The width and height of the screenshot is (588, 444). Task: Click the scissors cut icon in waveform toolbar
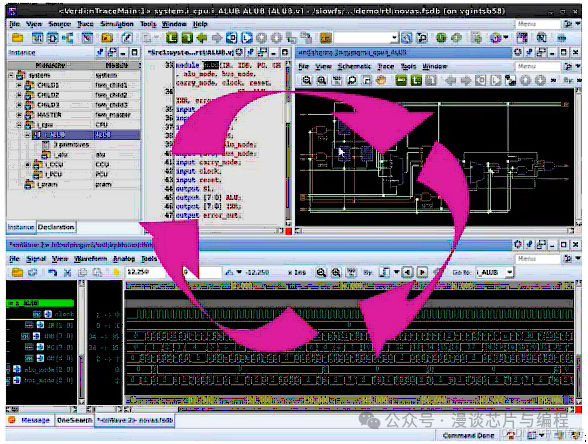click(68, 273)
